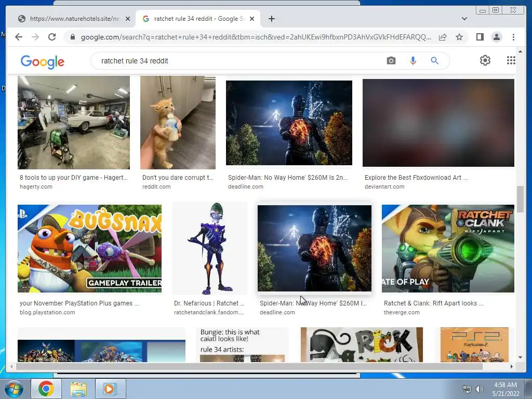Submit search with the magnifier icon
Screen dimensions: 532x399
pyautogui.click(x=435, y=61)
